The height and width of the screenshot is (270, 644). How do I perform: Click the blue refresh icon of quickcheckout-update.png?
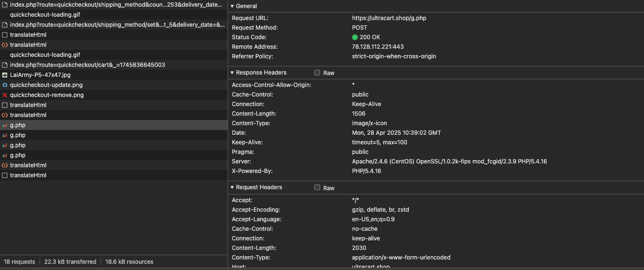click(x=5, y=85)
